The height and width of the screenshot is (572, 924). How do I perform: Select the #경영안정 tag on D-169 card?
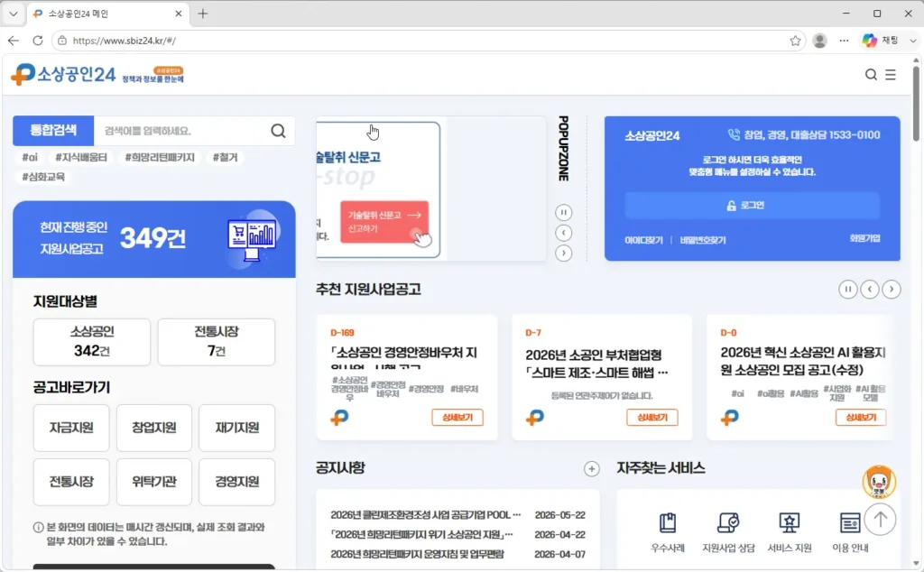(x=426, y=389)
